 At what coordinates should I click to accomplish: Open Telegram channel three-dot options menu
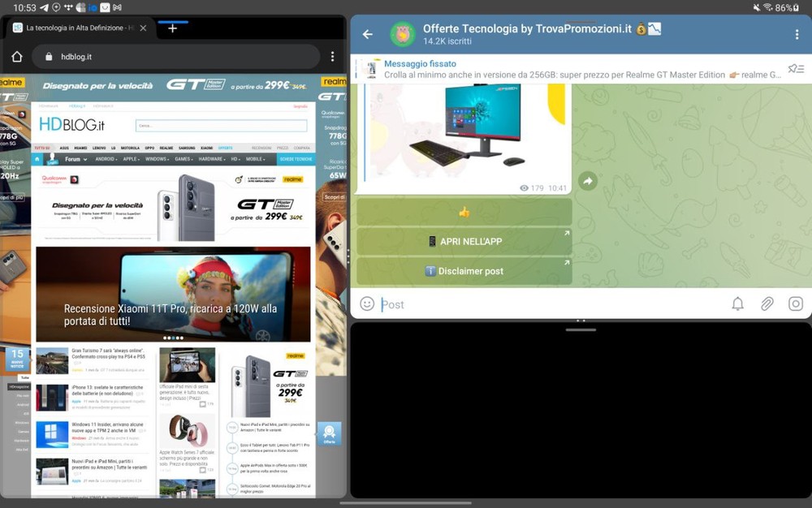[x=797, y=35]
